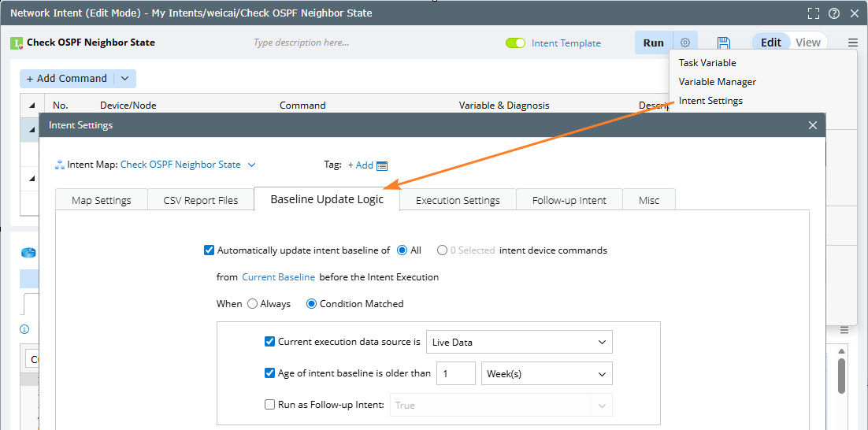
Task: Close the Intent Settings dialog
Action: click(x=813, y=125)
